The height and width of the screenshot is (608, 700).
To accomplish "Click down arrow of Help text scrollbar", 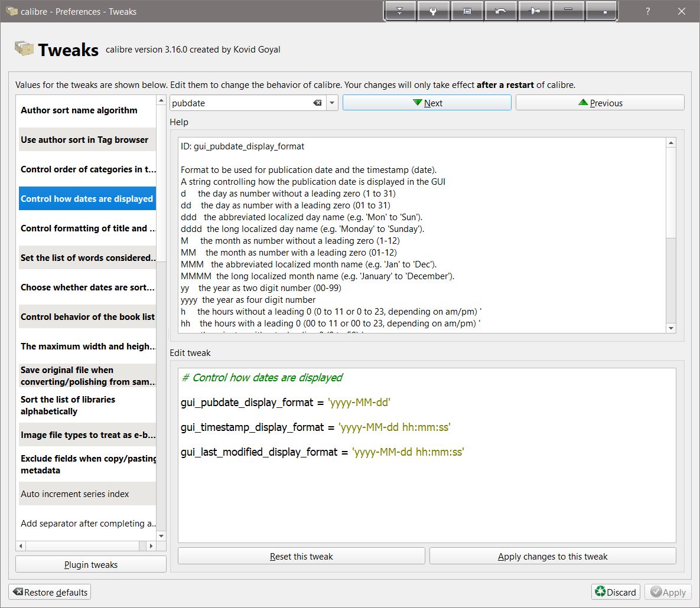I will tap(670, 328).
